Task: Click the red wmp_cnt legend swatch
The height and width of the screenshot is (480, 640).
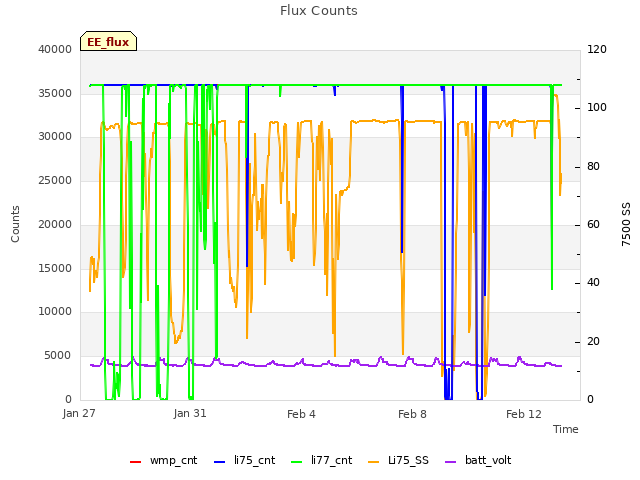Action: coord(135,462)
